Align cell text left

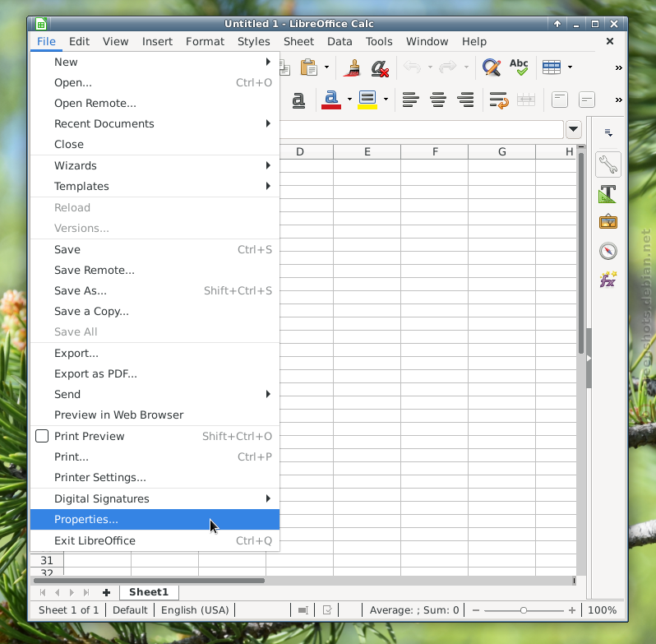[410, 100]
